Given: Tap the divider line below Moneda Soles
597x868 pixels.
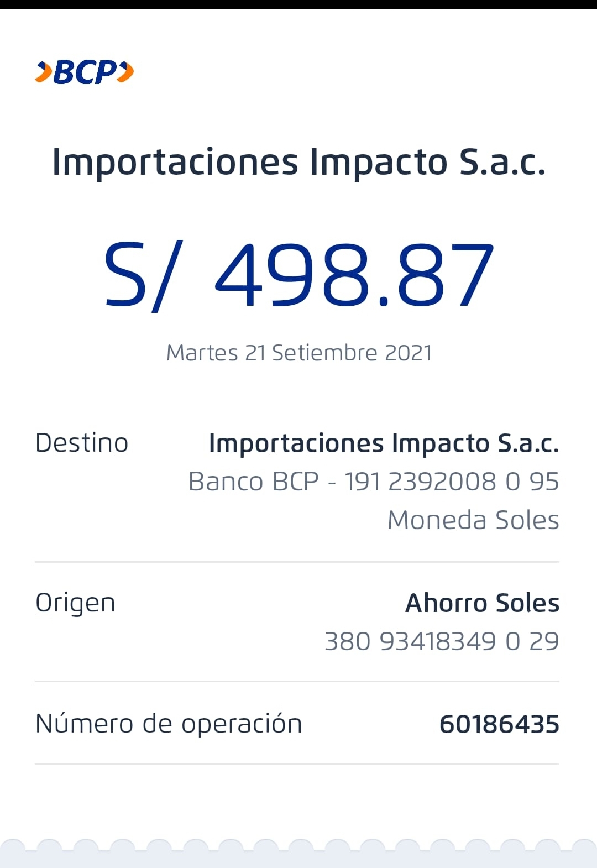Looking at the screenshot, I should coord(297,562).
